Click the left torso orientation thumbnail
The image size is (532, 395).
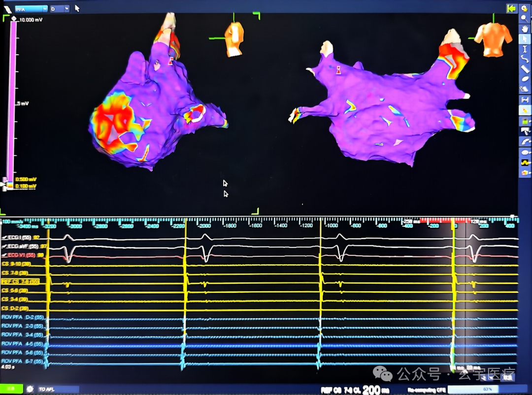coord(234,39)
